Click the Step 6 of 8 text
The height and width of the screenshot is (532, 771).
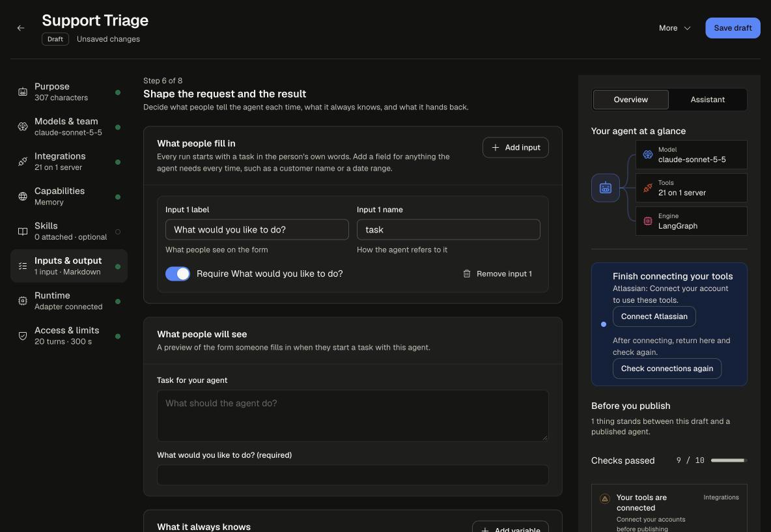pos(163,81)
